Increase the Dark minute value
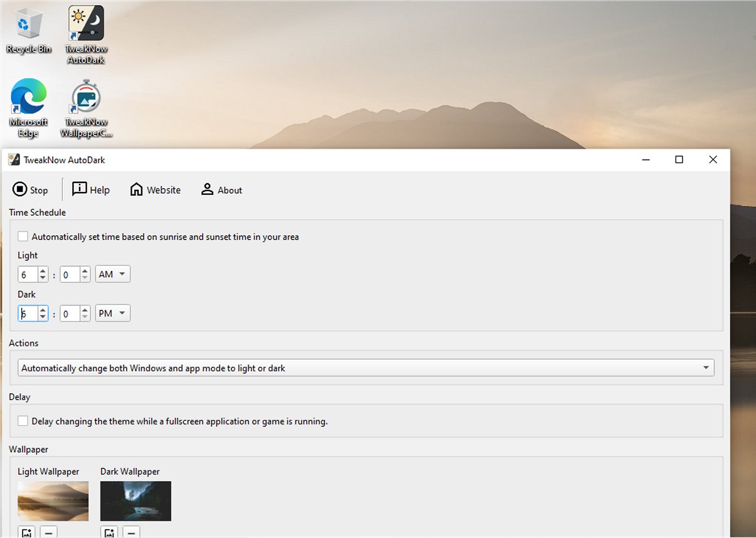756x538 pixels. [85, 310]
